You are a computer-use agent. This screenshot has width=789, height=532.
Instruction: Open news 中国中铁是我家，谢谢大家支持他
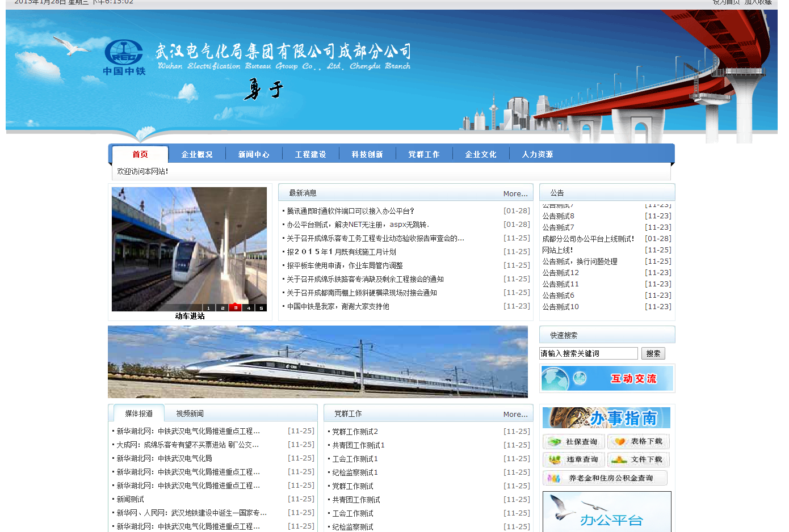(338, 306)
